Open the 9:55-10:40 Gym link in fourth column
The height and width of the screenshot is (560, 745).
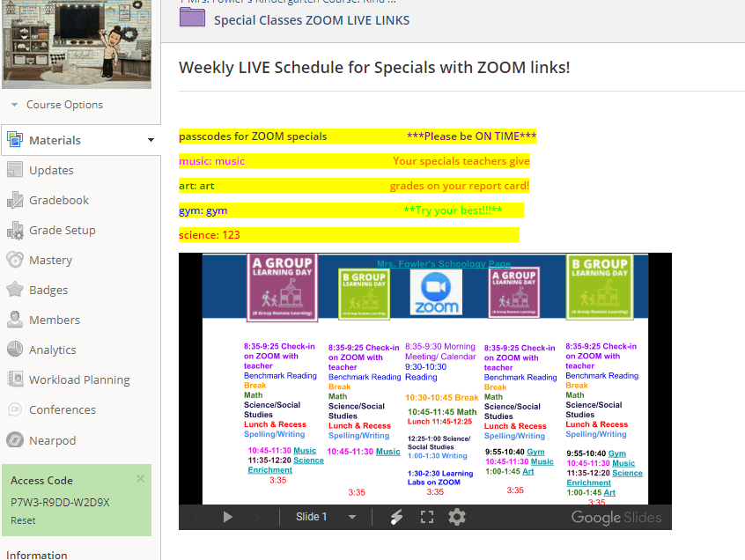[535, 452]
